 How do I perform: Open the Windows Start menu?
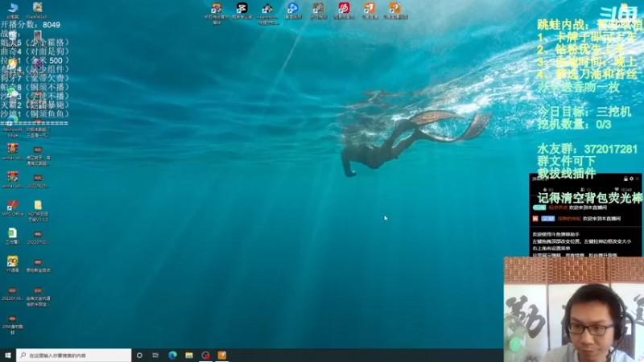coord(8,355)
